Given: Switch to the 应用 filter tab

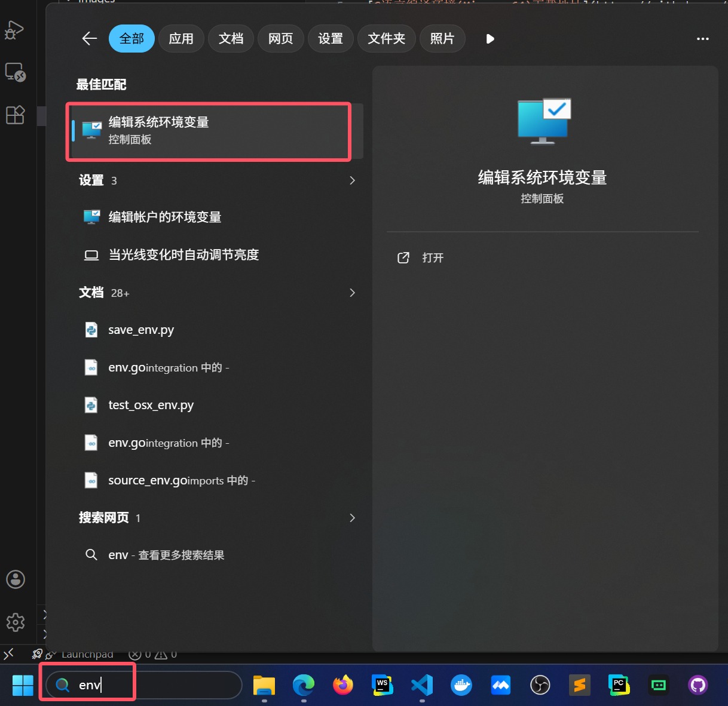Looking at the screenshot, I should [181, 38].
